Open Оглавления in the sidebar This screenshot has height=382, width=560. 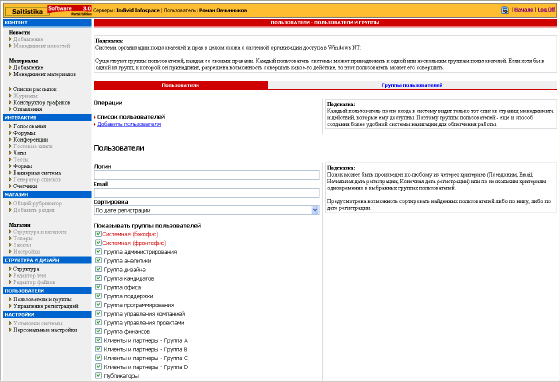click(x=28, y=109)
